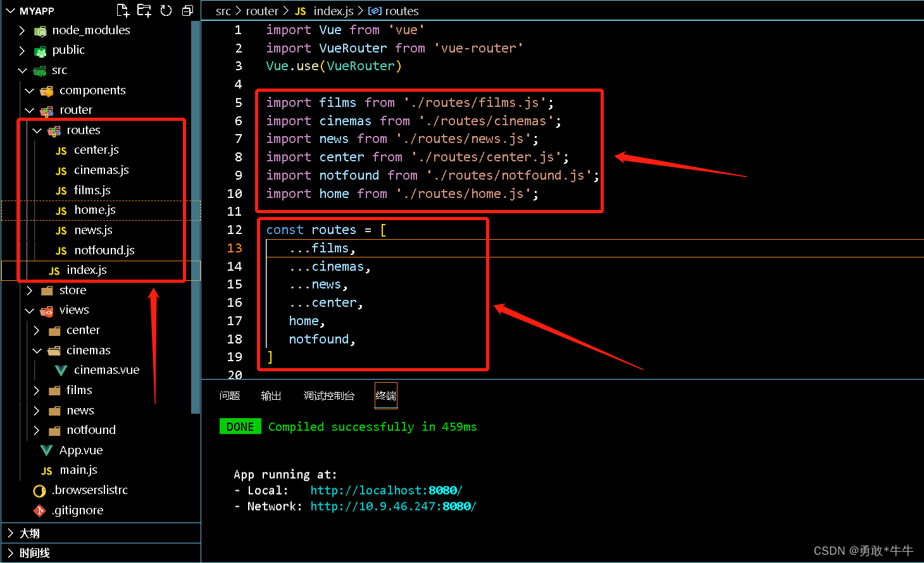Screen dimensions: 924x563
Task: Expand the films folder chevron under views
Action: click(37, 390)
